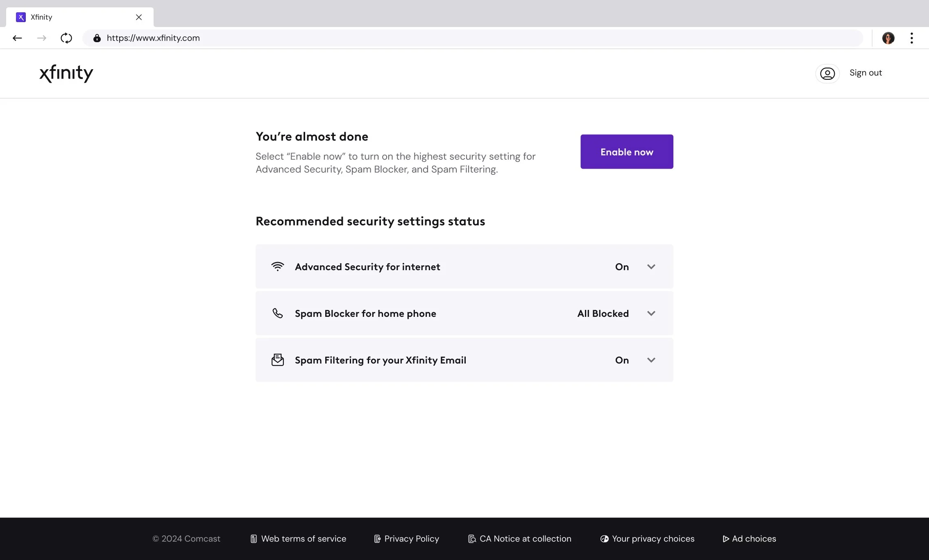
Task: Close the Xfinity browser tab
Action: [x=139, y=17]
